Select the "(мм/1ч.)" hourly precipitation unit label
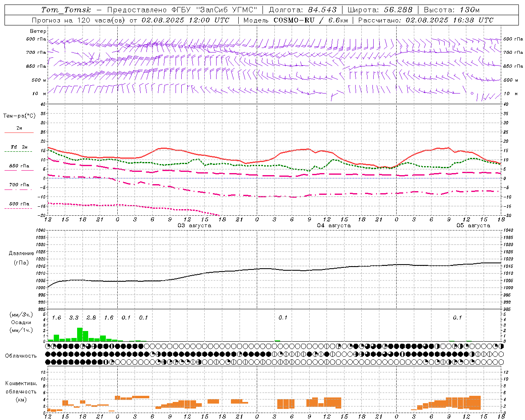 point(21,330)
